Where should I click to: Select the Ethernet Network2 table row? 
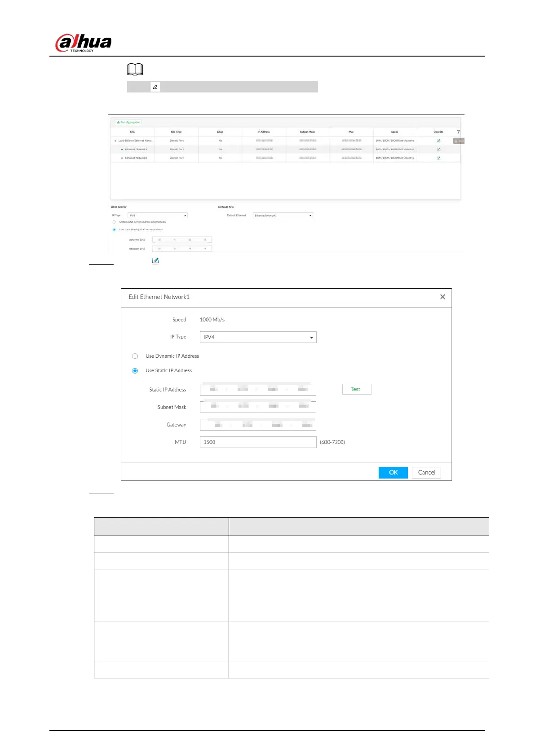(286, 158)
